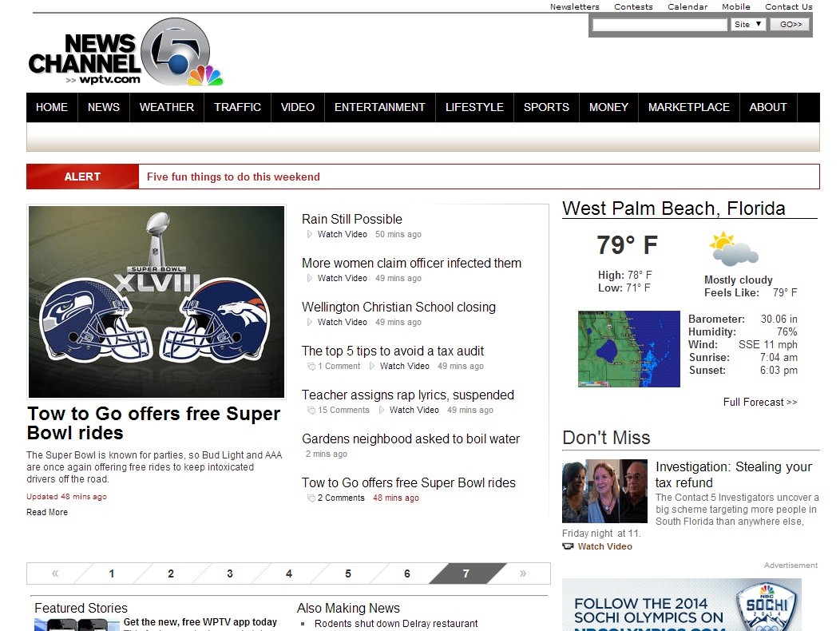Viewport: 840px width, 631px height.
Task: Click Follow the 2014 Sochi Olympics banner
Action: 681,605
